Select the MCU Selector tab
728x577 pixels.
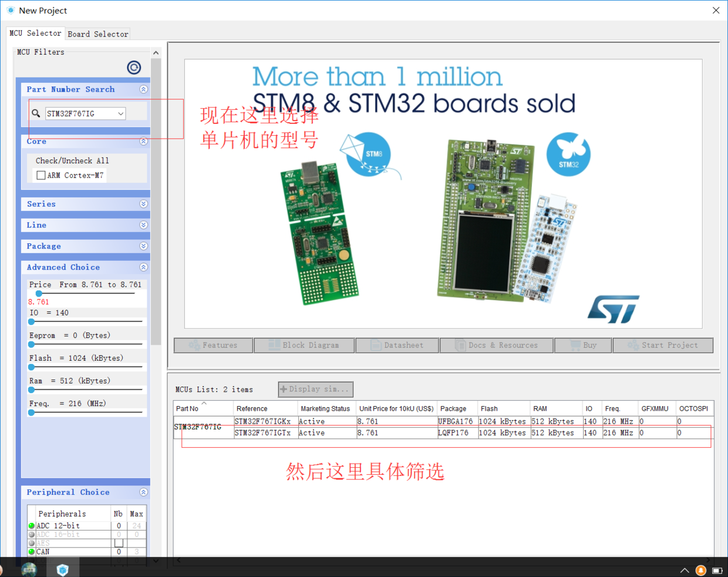pos(35,33)
